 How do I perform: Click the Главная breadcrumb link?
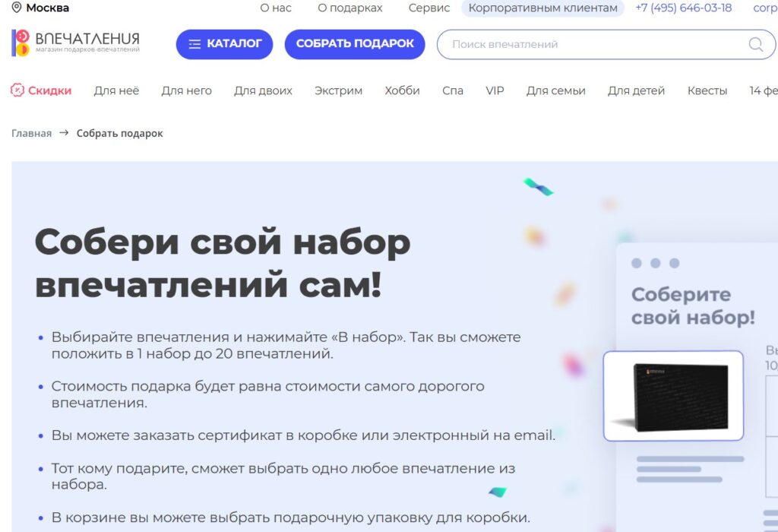(32, 134)
